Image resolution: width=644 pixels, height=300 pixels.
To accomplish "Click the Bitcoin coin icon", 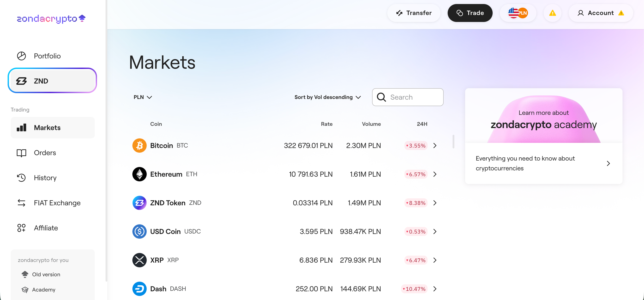I will (x=139, y=145).
